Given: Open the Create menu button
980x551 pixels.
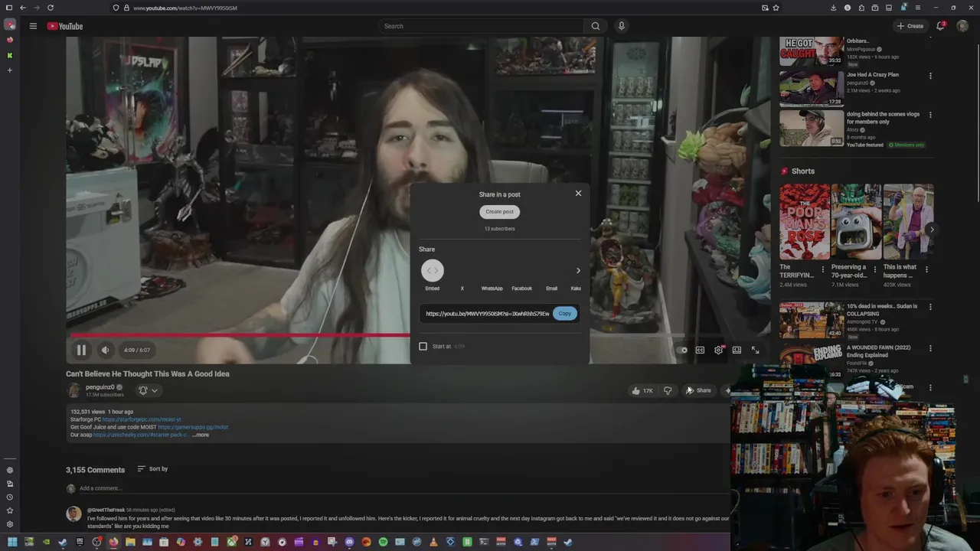Looking at the screenshot, I should coord(910,26).
